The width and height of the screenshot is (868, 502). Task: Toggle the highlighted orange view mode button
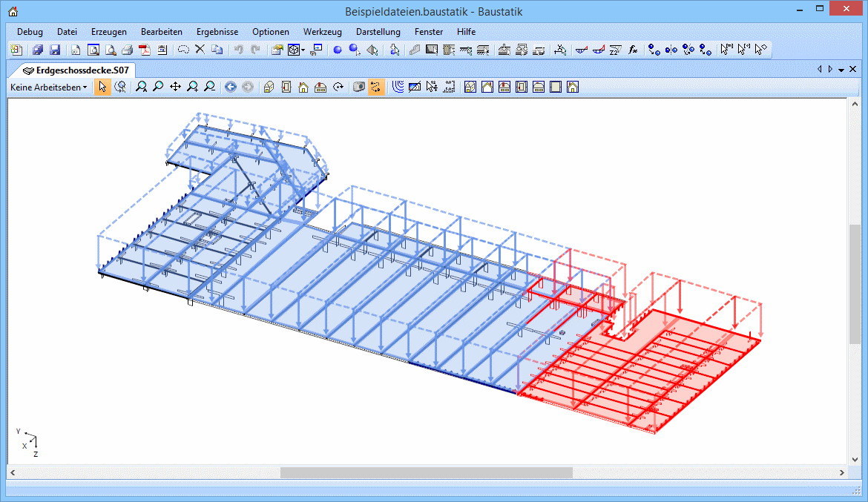376,87
